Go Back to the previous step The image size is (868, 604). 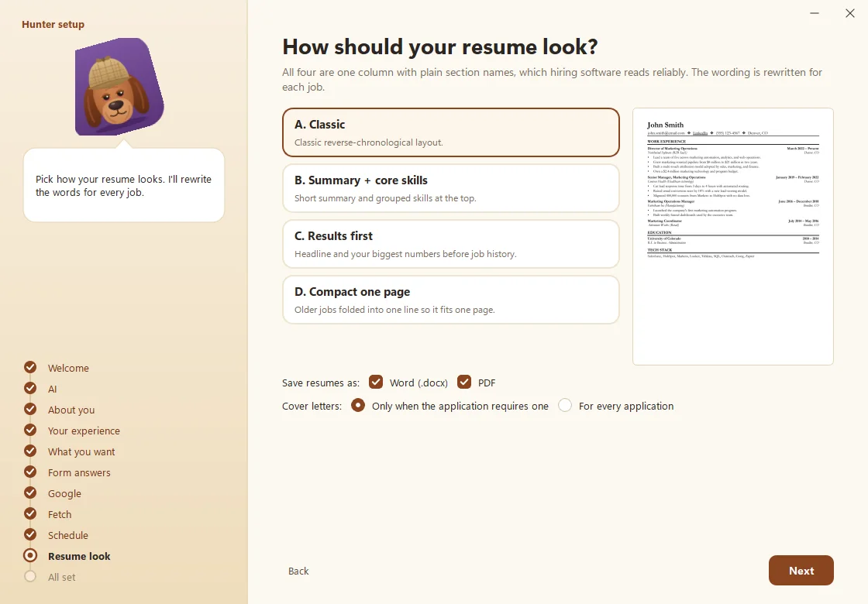[298, 571]
